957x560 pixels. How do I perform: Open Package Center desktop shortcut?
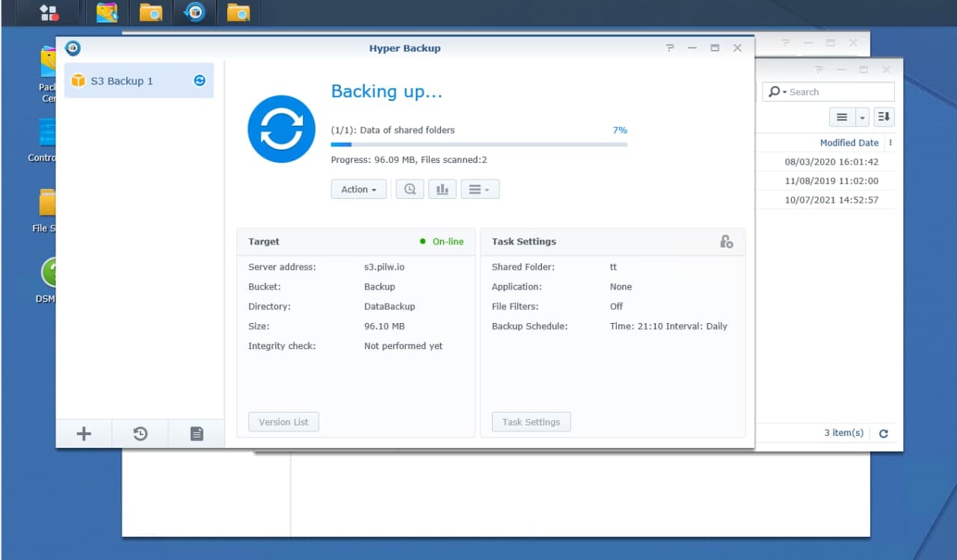click(48, 74)
